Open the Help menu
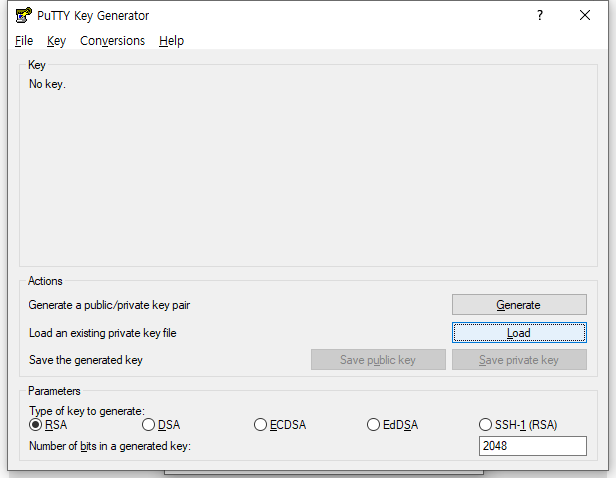The width and height of the screenshot is (616, 478). click(171, 41)
